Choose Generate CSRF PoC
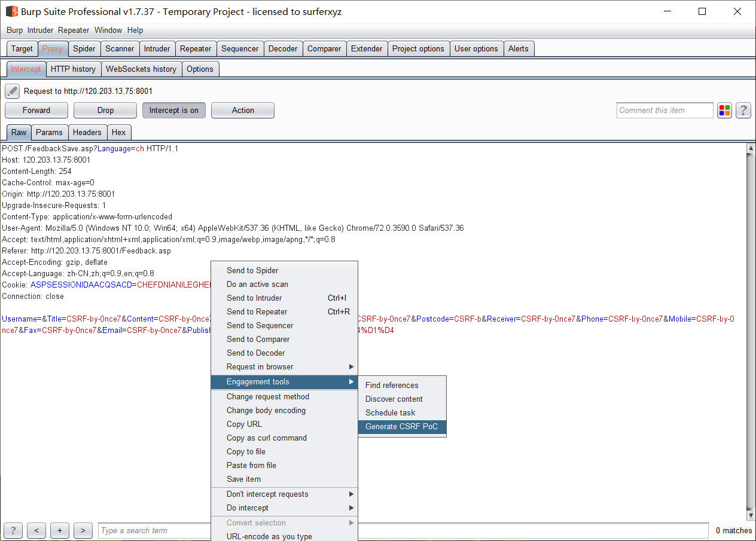This screenshot has width=756, height=541. (402, 427)
